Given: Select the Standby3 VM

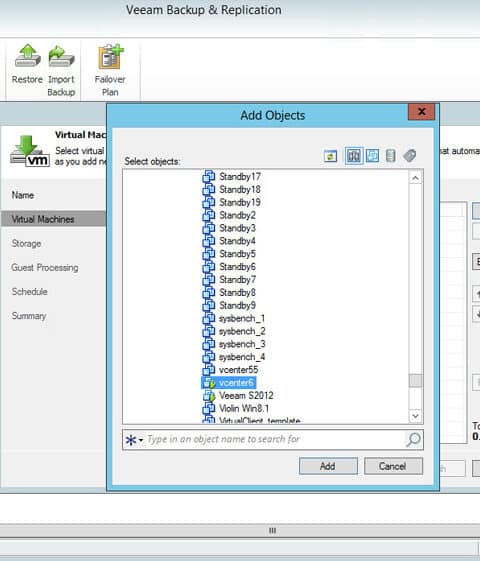Looking at the screenshot, I should [x=237, y=228].
